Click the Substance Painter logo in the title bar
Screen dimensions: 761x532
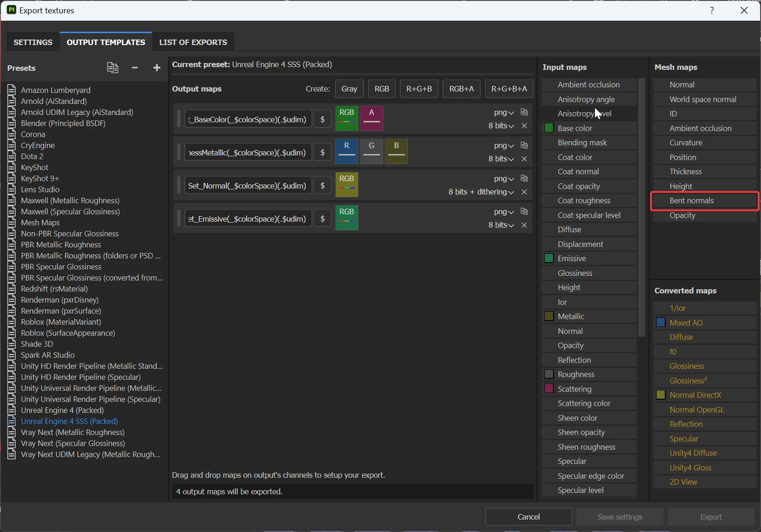pyautogui.click(x=12, y=10)
